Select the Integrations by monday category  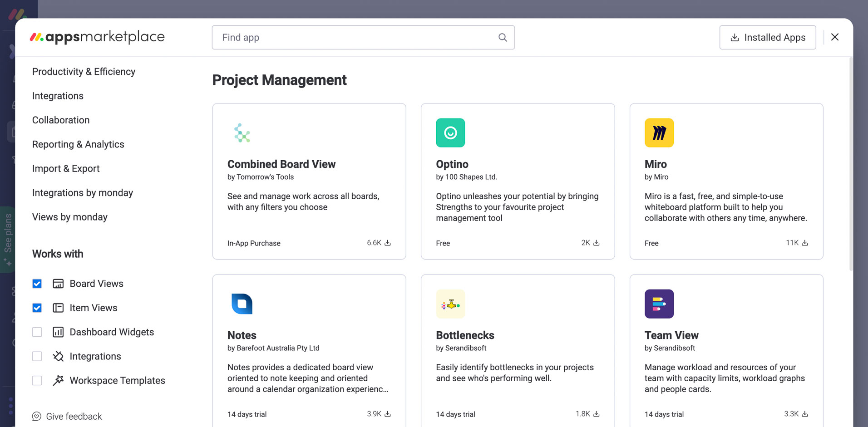pos(83,193)
